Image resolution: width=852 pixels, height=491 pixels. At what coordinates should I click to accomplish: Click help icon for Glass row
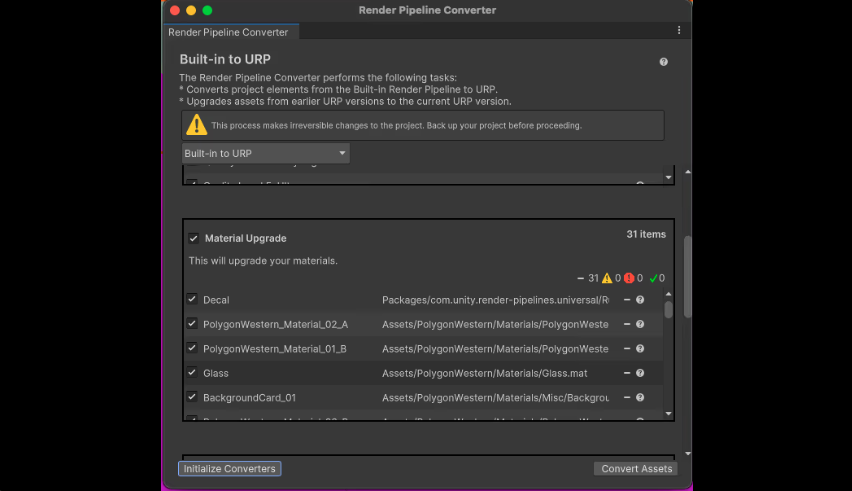(x=640, y=373)
